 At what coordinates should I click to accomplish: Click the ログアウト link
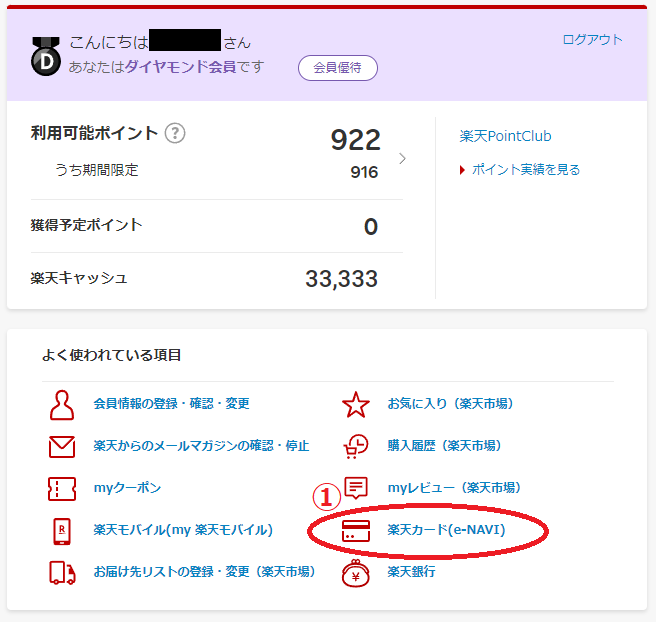[592, 40]
